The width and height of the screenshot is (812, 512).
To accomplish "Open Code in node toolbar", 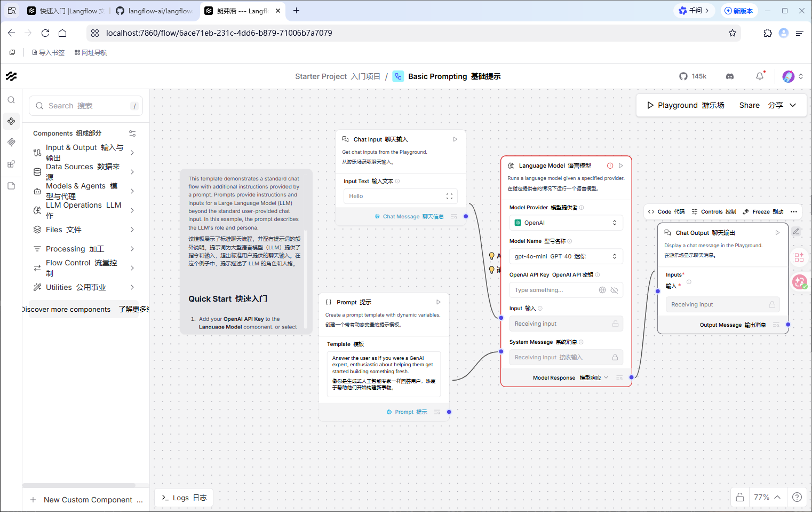I will (x=666, y=212).
